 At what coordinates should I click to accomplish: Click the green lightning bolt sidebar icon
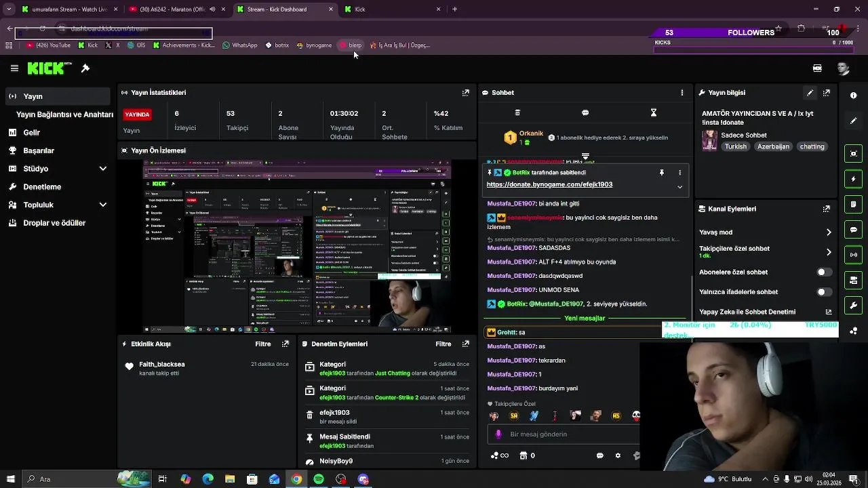click(854, 179)
